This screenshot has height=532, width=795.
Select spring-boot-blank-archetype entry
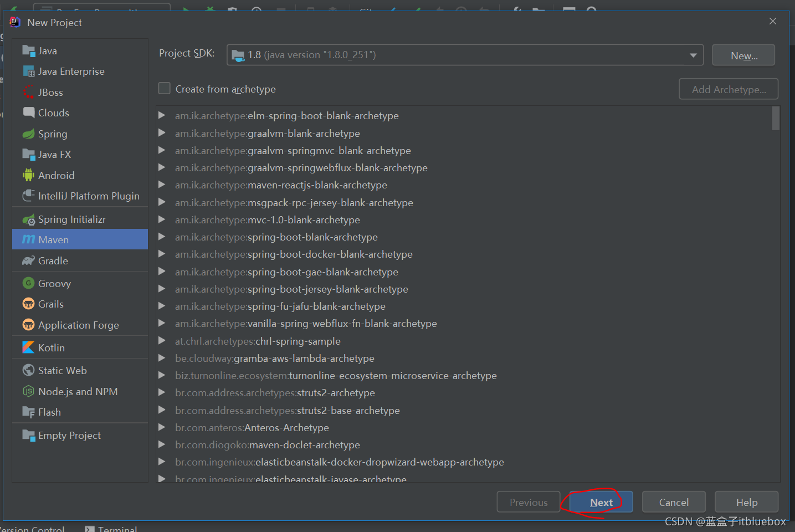276,237
